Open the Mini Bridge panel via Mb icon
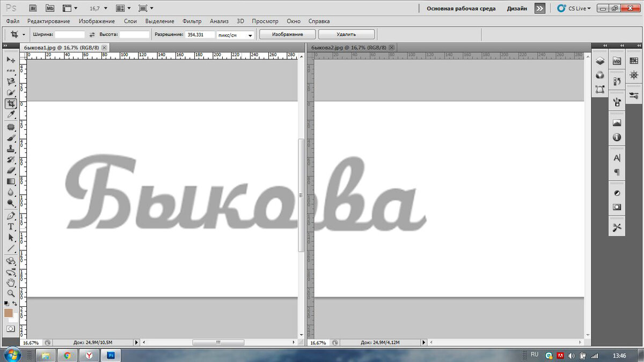 (617, 60)
